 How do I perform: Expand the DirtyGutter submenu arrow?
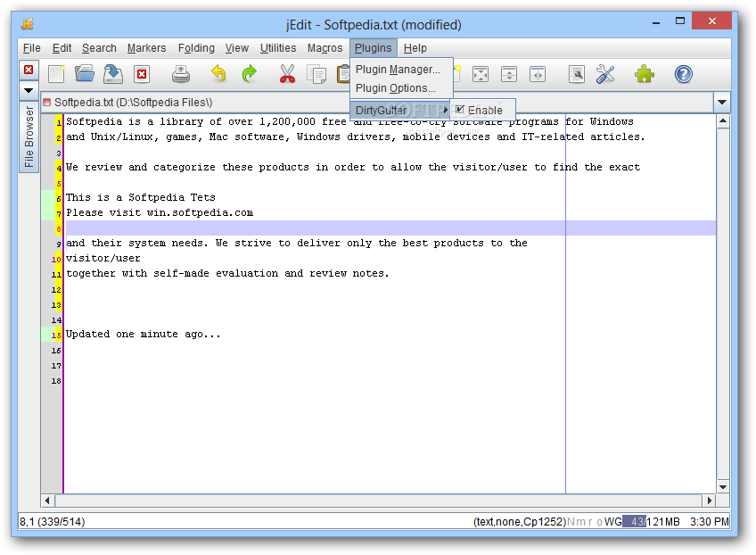click(x=446, y=110)
